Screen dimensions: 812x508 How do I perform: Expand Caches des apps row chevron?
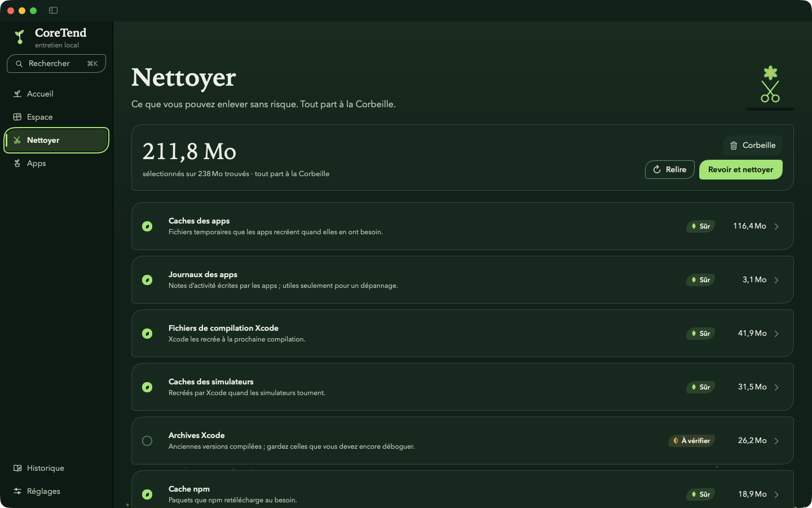(776, 226)
